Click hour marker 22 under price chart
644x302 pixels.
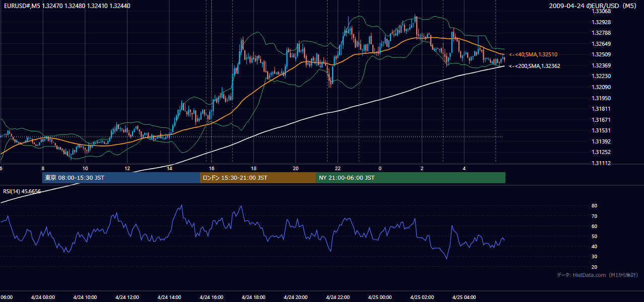point(338,169)
